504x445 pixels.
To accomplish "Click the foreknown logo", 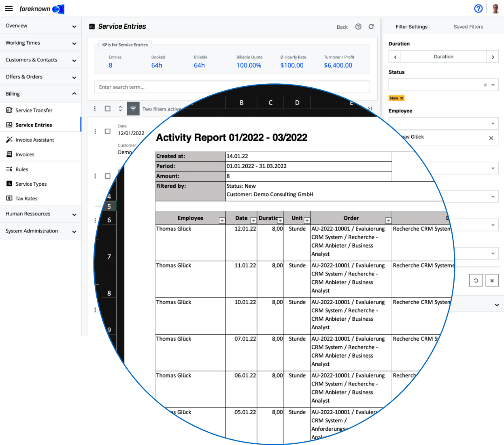I will [x=42, y=9].
